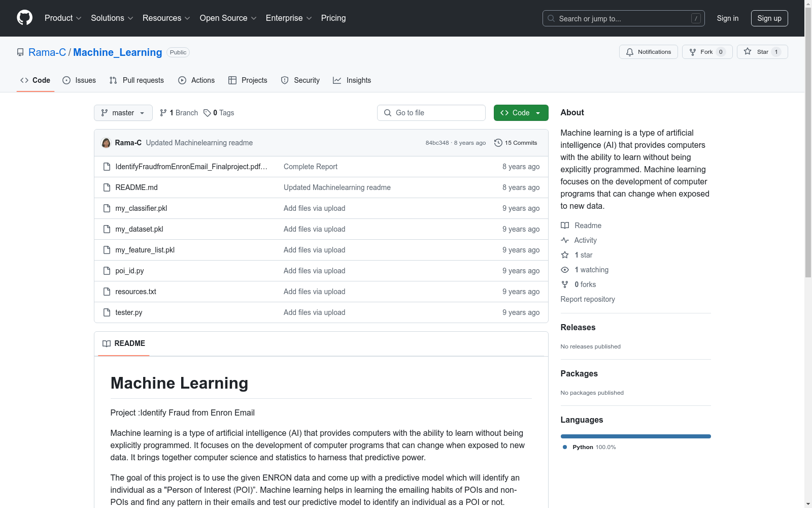Click file icon beside README.md
The image size is (812, 508).
(107, 187)
